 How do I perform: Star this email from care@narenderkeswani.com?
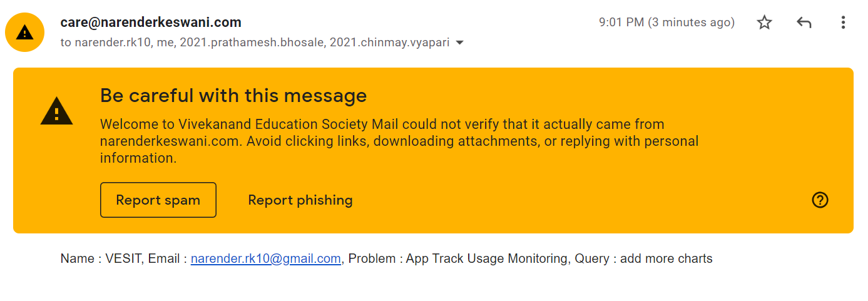[764, 23]
